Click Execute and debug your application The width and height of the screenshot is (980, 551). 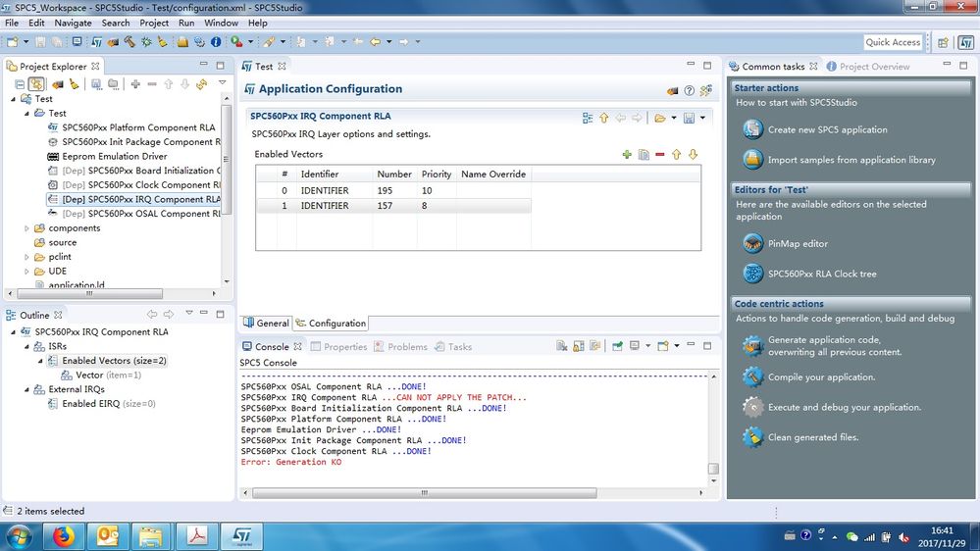click(845, 407)
